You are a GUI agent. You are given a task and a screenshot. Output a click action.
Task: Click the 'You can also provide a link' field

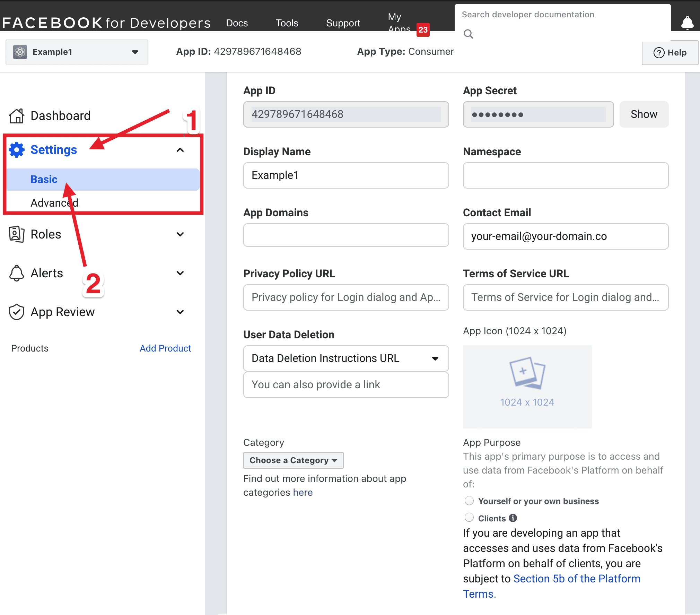tap(346, 385)
